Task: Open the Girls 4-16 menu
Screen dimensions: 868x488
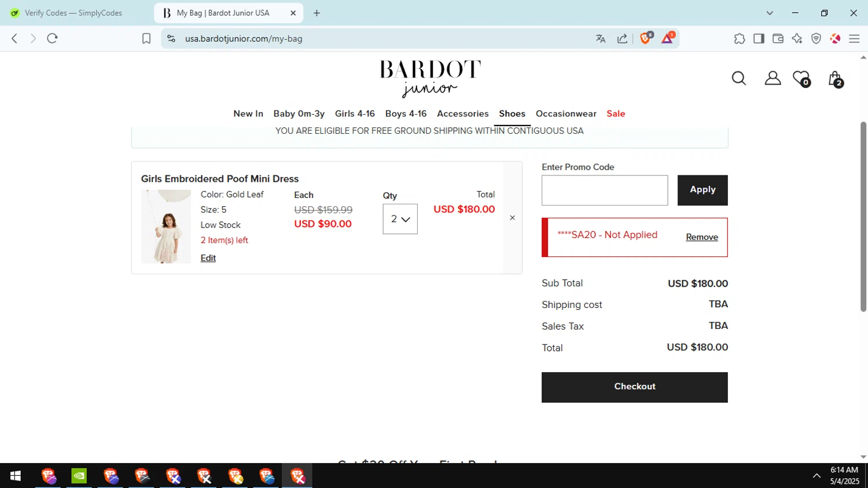Action: click(x=355, y=113)
